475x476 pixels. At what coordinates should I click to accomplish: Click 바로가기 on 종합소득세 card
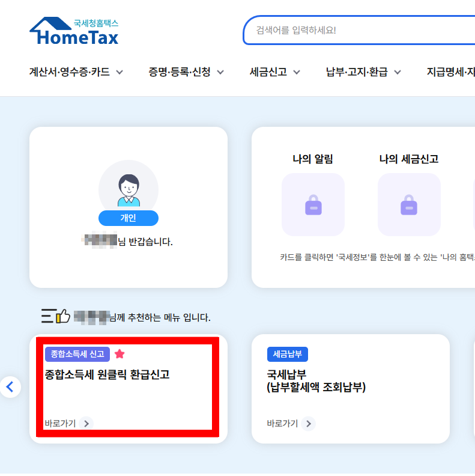click(x=60, y=424)
